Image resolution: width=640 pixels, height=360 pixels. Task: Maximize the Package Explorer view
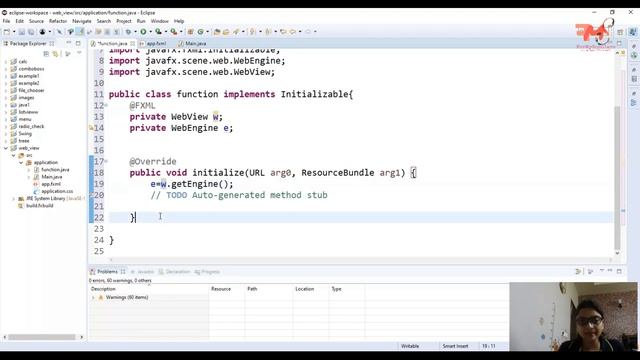click(x=78, y=43)
